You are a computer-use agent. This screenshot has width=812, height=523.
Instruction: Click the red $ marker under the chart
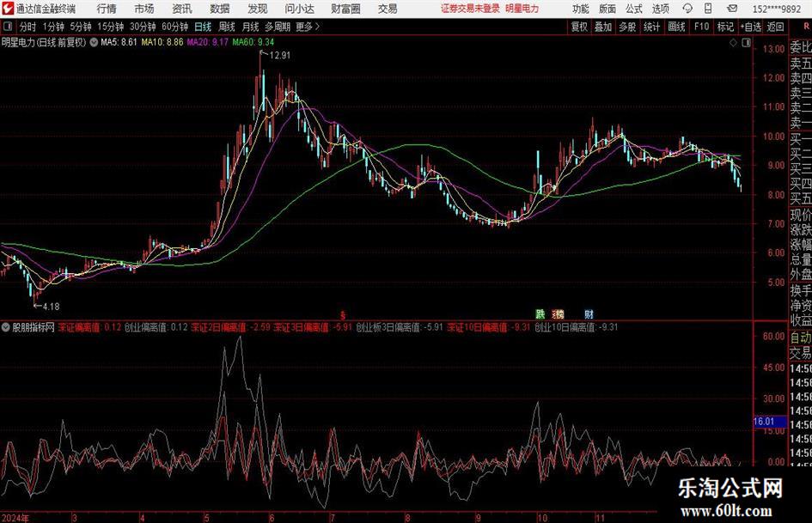342,315
